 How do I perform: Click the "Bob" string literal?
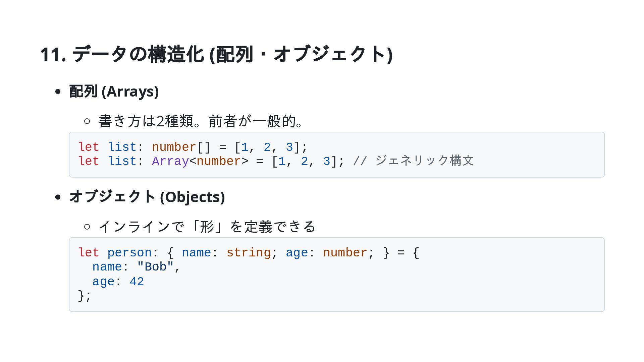155,267
